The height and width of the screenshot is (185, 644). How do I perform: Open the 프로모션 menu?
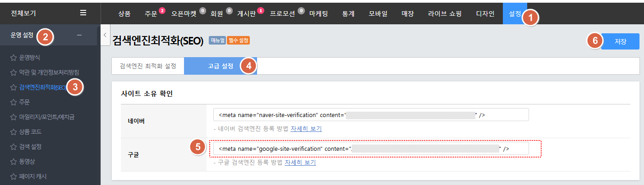click(282, 14)
